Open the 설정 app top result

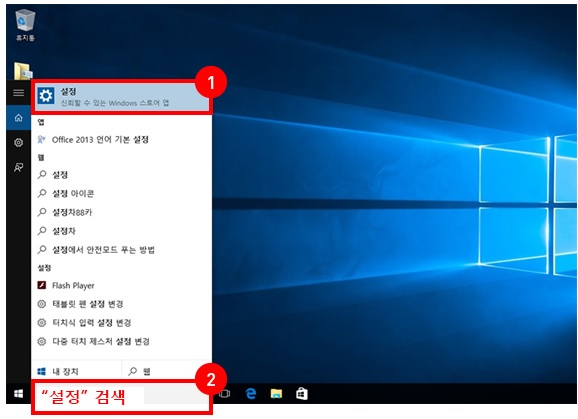(x=122, y=97)
